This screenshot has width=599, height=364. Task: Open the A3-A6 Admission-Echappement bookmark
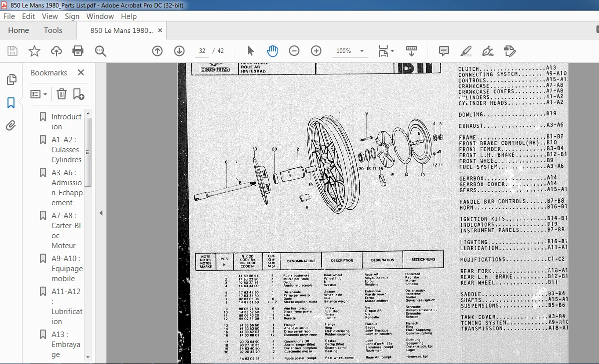(x=67, y=188)
